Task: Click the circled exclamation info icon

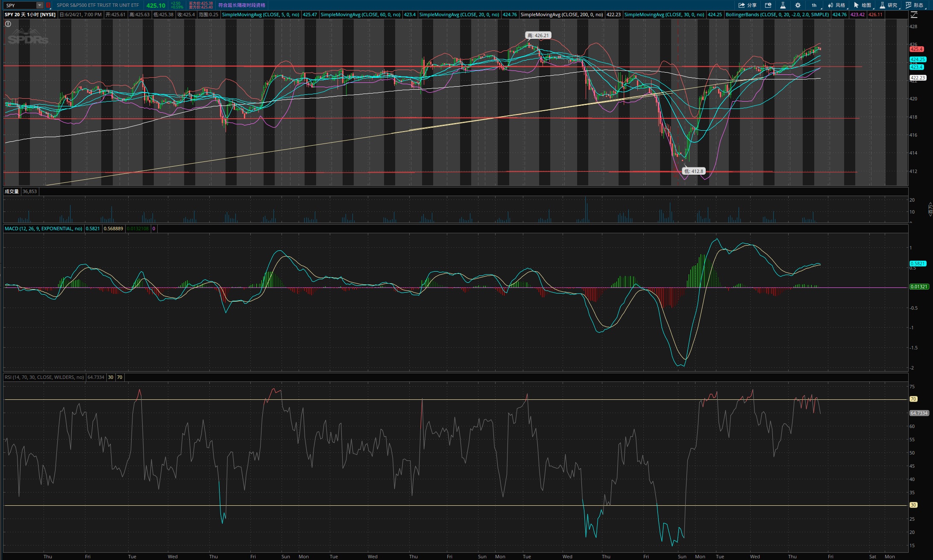Action: coord(8,24)
